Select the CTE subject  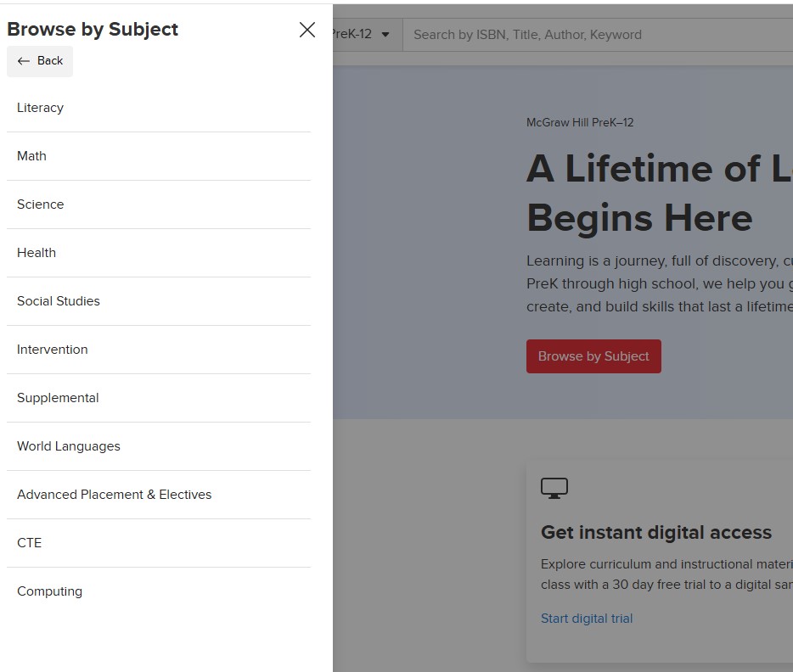tap(30, 543)
